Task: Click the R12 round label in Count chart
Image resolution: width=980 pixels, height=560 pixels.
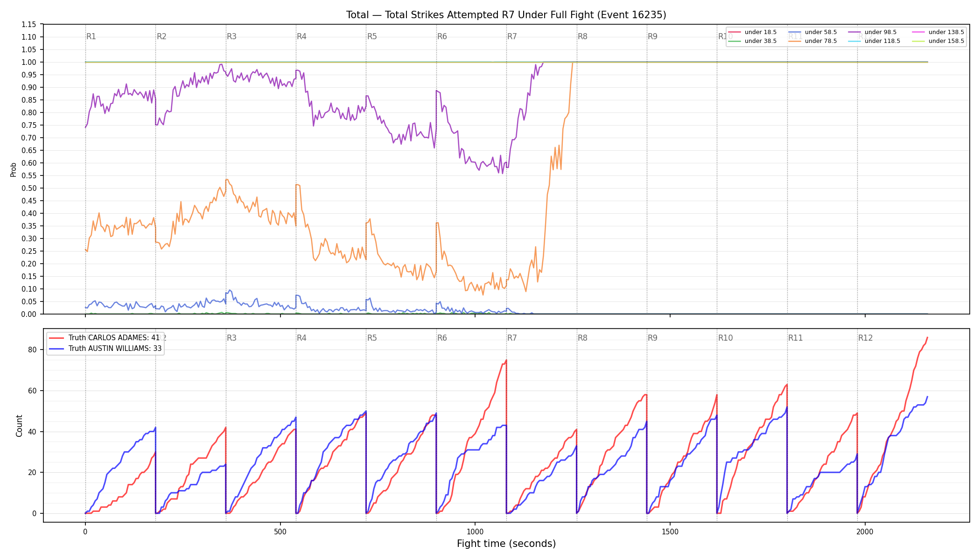Action: coord(865,338)
